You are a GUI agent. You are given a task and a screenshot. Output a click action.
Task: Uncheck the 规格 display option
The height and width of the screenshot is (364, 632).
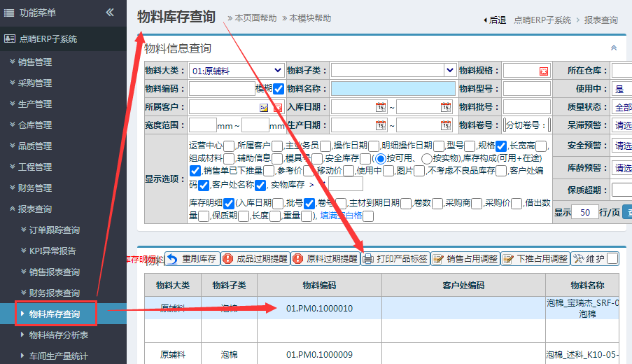tap(501, 146)
